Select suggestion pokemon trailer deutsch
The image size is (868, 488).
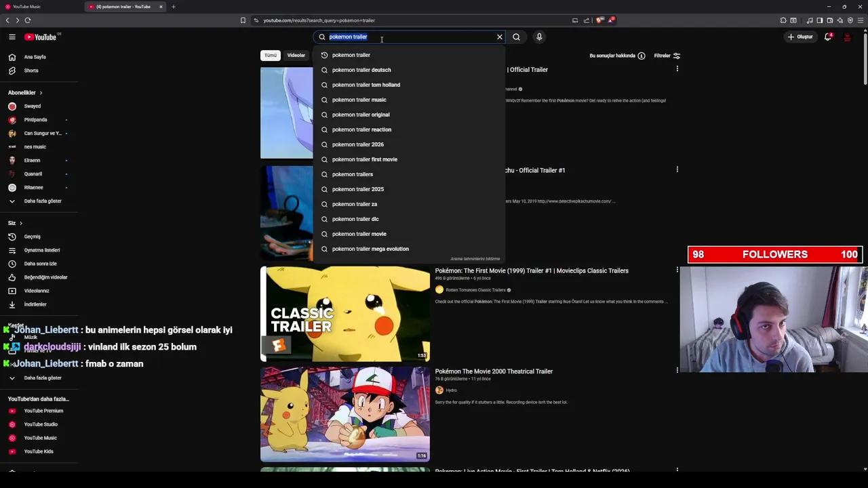click(x=409, y=70)
